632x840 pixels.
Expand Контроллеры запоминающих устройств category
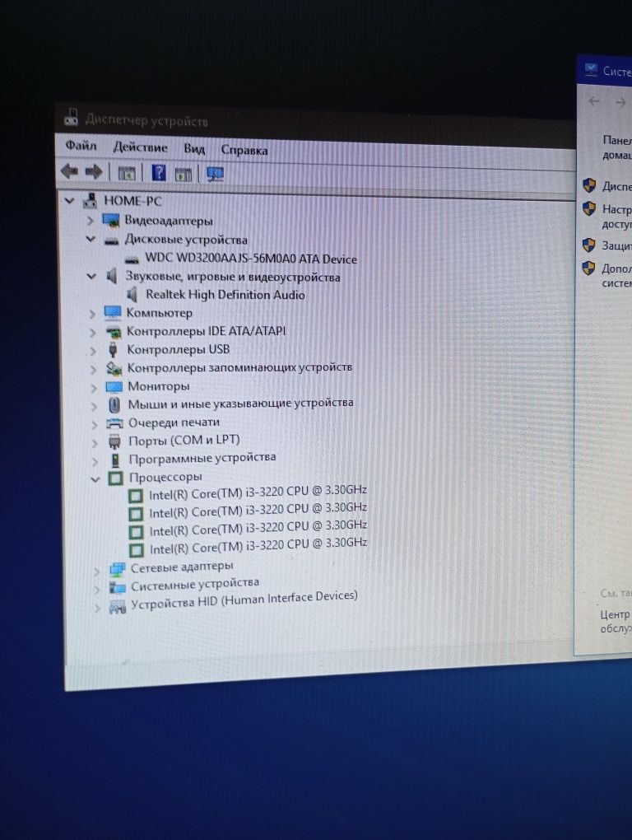coord(94,369)
